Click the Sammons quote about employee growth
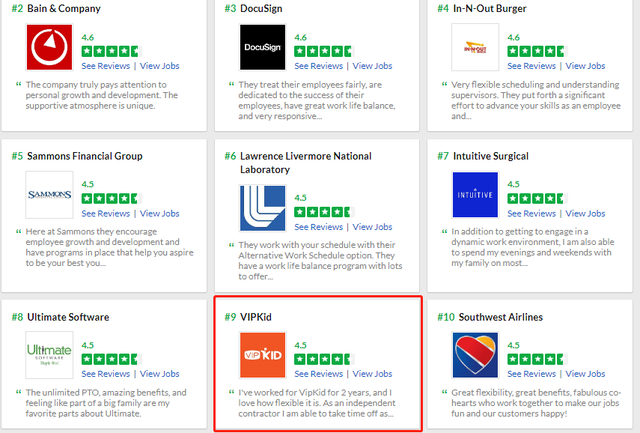 coord(109,247)
